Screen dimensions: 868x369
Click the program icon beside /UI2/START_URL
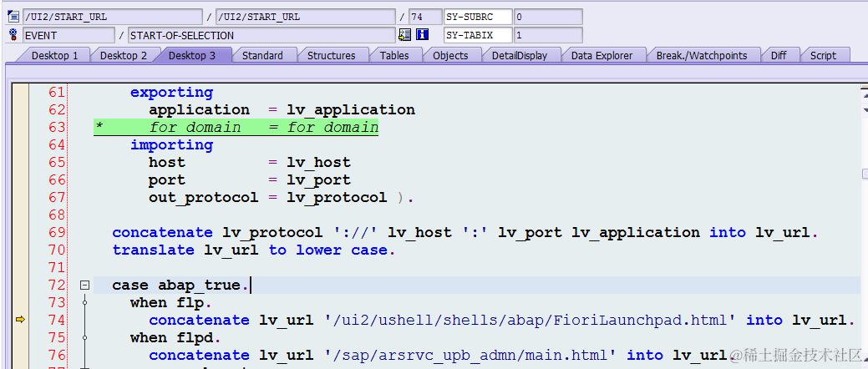coord(13,17)
